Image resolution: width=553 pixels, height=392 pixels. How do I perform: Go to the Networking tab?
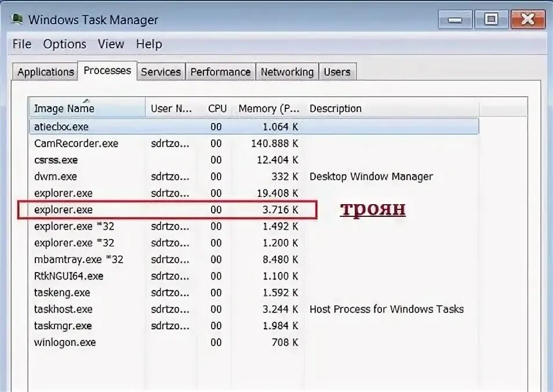287,72
